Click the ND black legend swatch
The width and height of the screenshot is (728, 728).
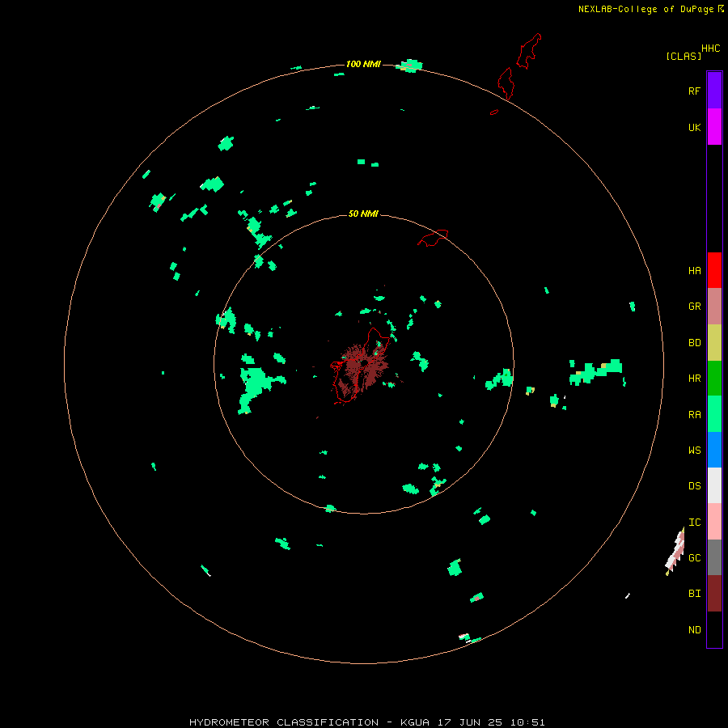pyautogui.click(x=714, y=629)
